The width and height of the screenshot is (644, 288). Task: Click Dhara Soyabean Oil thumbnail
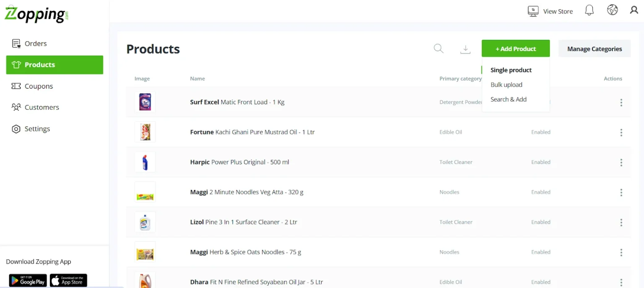145,280
